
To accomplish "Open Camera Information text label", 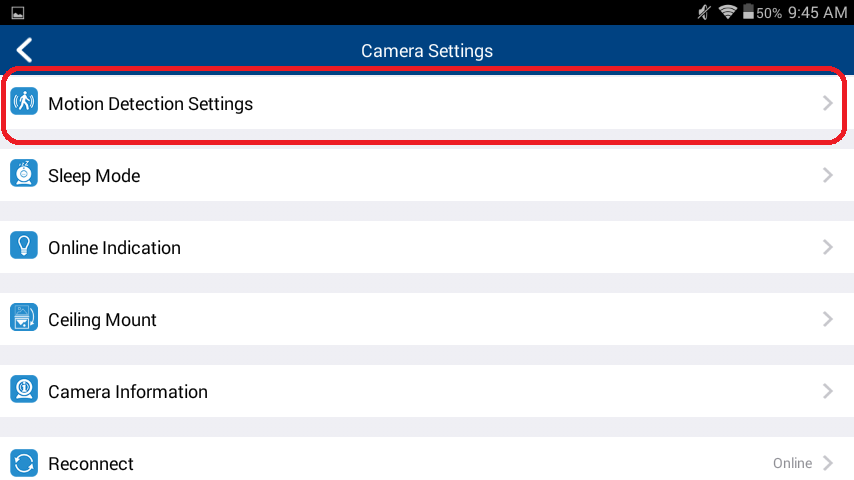I will click(128, 392).
